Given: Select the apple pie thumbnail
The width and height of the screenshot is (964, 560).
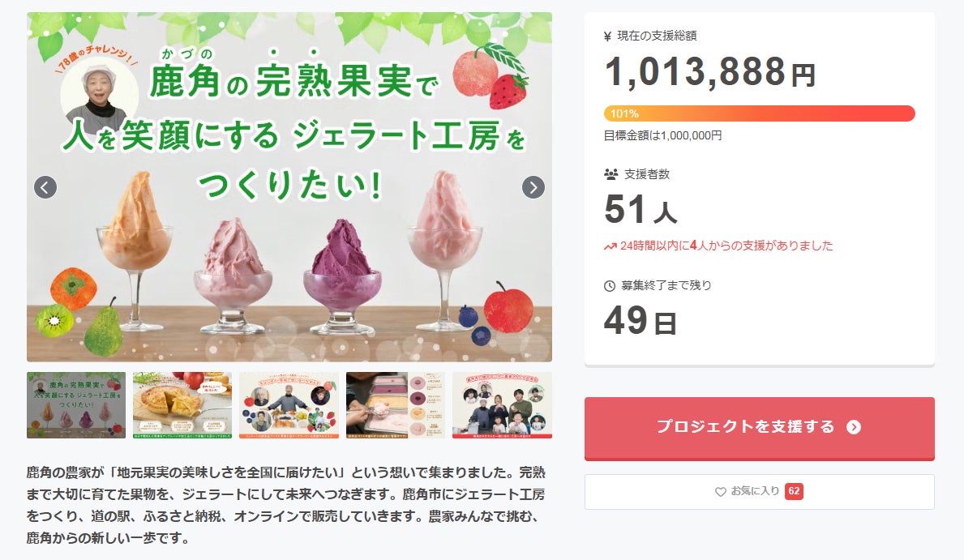Looking at the screenshot, I should [182, 405].
